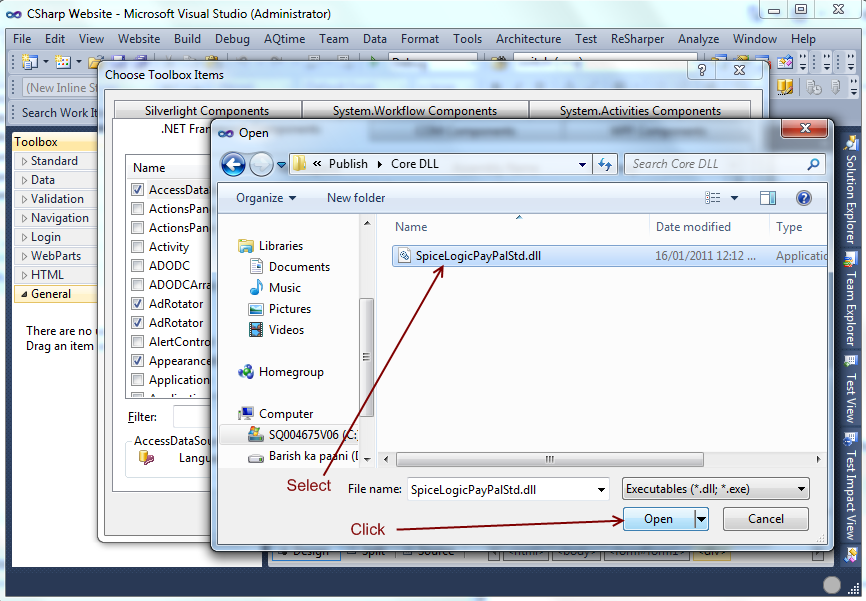Viewport: 866px width, 601px height.
Task: Toggle the preview pane icon
Action: [x=768, y=198]
